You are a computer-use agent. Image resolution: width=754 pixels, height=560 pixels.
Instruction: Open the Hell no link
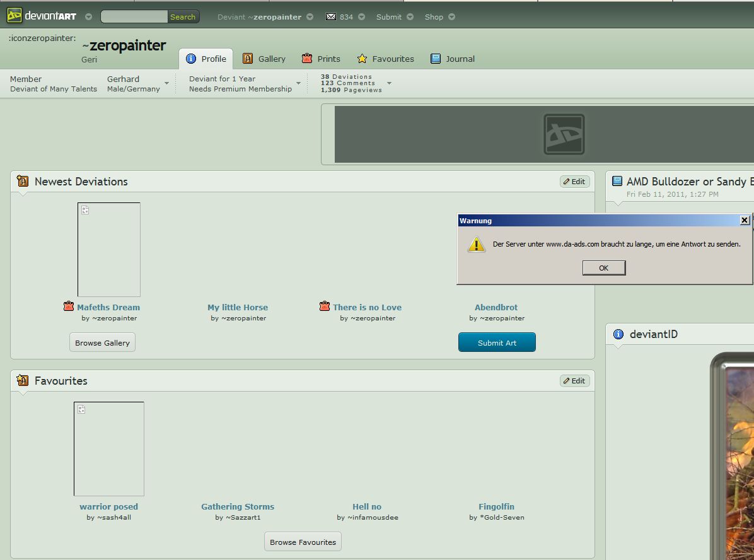coord(367,506)
